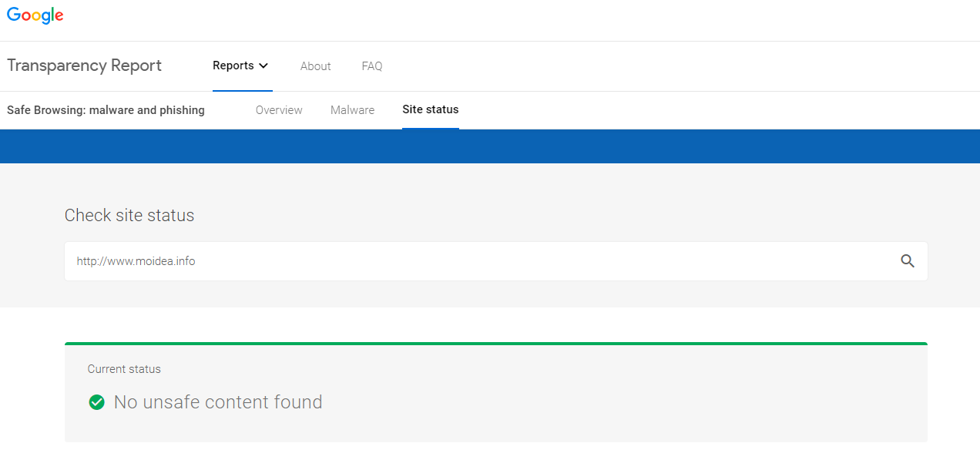The image size is (980, 460).
Task: Switch to the Malware tab
Action: [352, 110]
